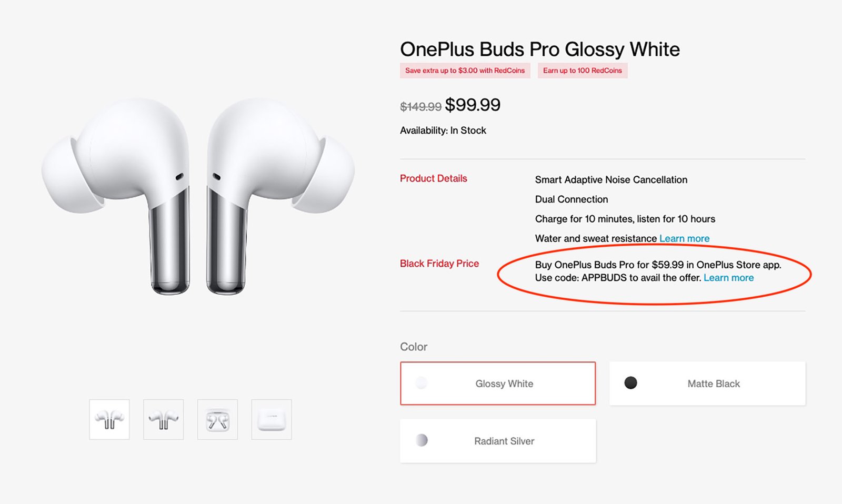The image size is (842, 504).
Task: Open Learn more about water and sweat resistance
Action: point(684,238)
